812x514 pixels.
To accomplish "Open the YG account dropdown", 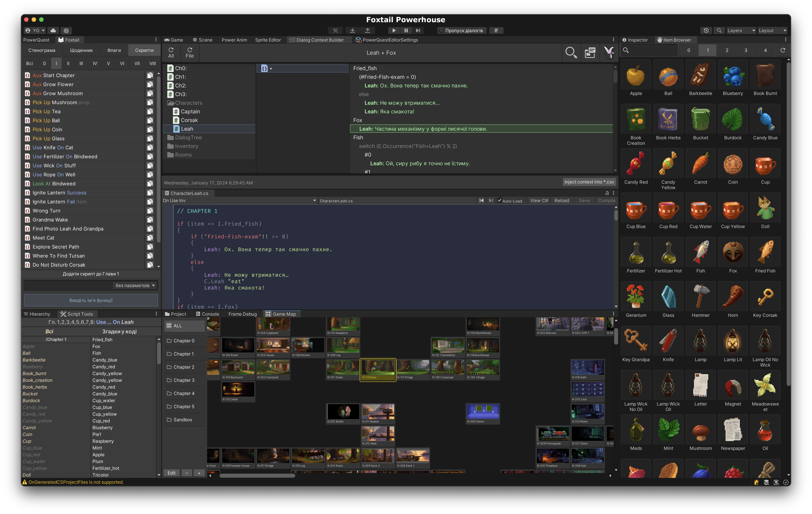I will pyautogui.click(x=35, y=30).
